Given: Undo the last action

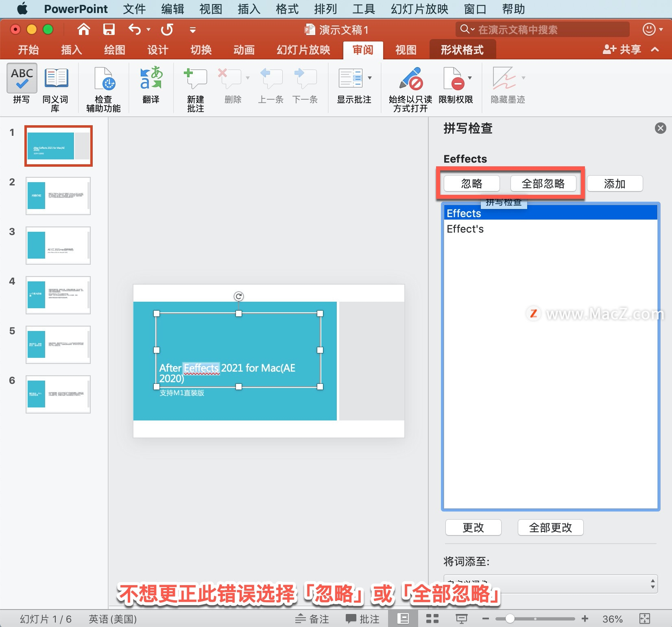Looking at the screenshot, I should [134, 29].
